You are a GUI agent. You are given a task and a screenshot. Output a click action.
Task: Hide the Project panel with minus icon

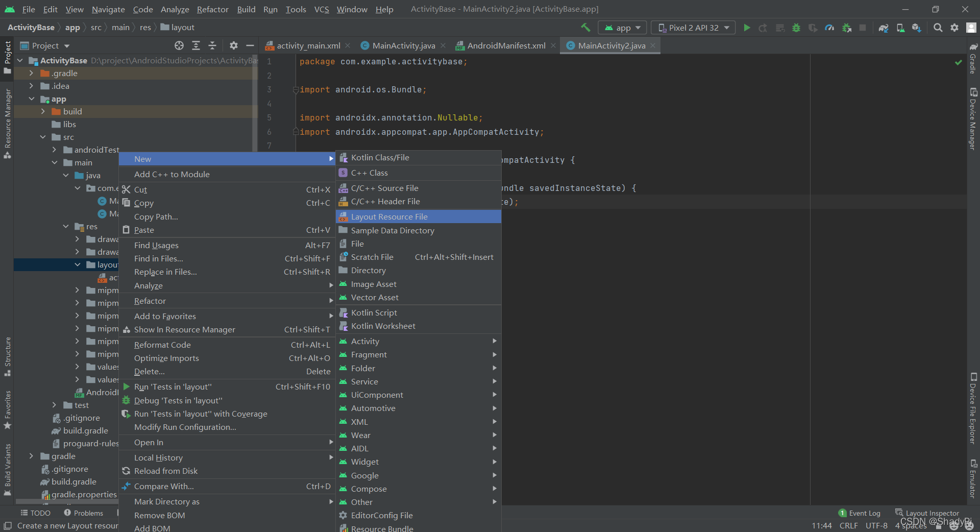coord(250,45)
